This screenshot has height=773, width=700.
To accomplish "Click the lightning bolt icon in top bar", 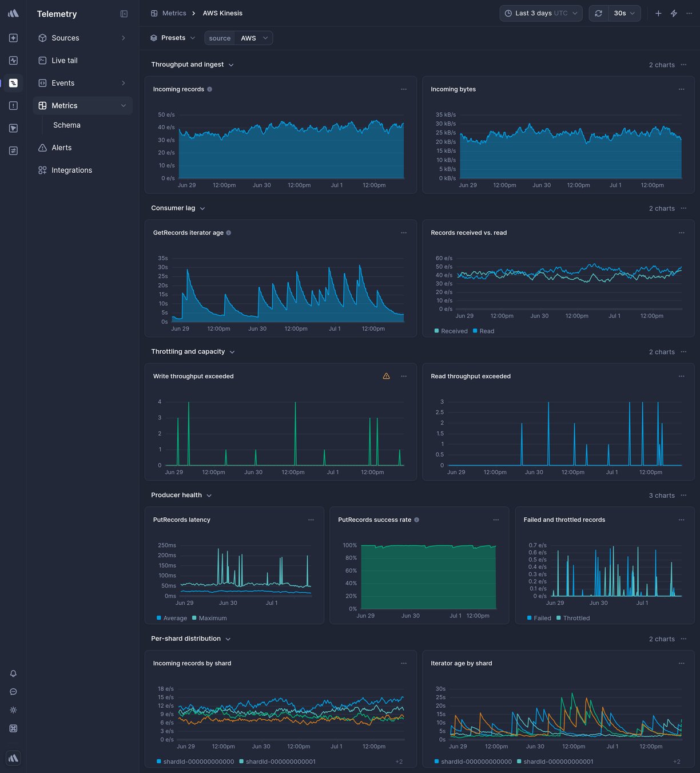I will [x=674, y=13].
